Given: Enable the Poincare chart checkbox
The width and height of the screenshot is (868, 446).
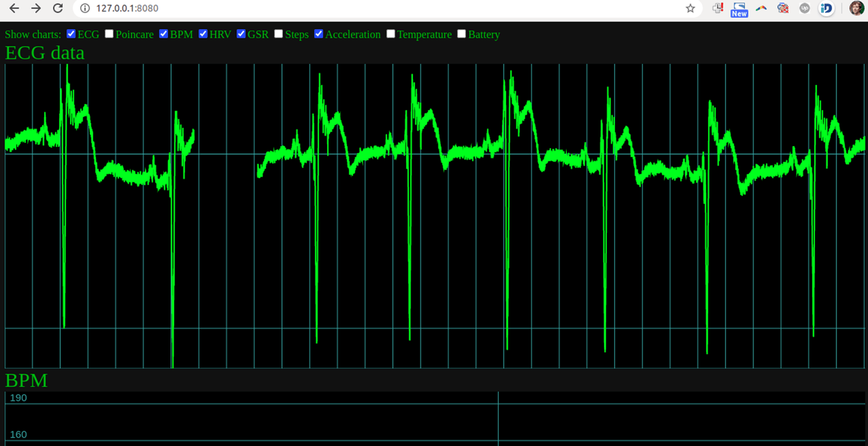Looking at the screenshot, I should pyautogui.click(x=109, y=34).
